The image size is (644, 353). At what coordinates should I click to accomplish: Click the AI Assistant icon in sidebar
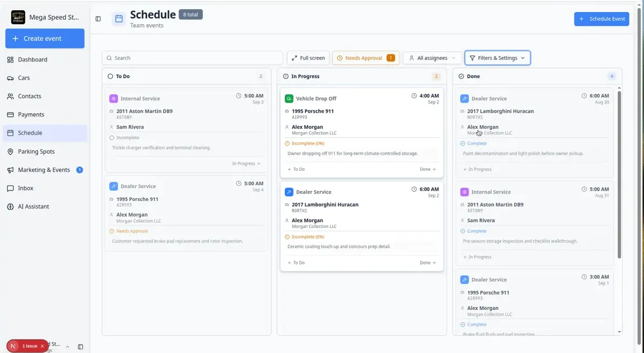click(10, 206)
